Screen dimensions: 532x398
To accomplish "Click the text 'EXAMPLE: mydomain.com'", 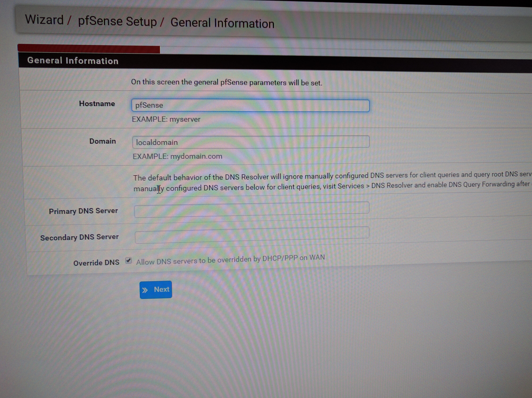I will point(178,156).
